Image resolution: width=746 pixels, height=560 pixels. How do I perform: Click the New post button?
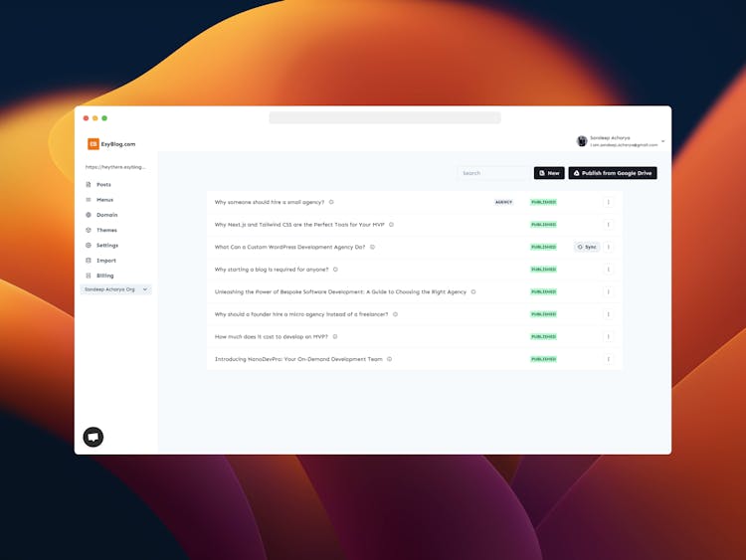pos(549,173)
